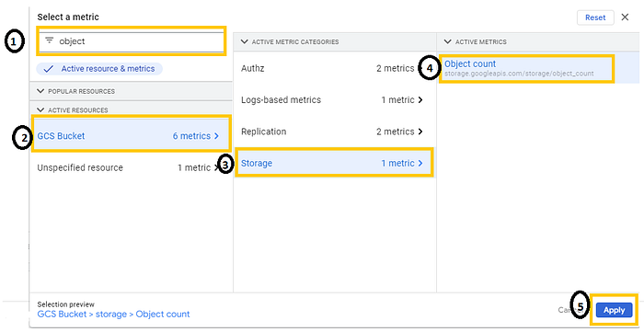Click the metric filter field containing 'object'
Viewport: 644px width, 332px height.
pos(131,41)
